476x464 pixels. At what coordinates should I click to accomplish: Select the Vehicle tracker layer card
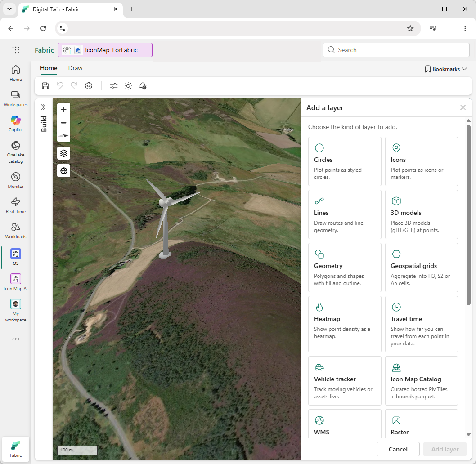[x=345, y=381]
